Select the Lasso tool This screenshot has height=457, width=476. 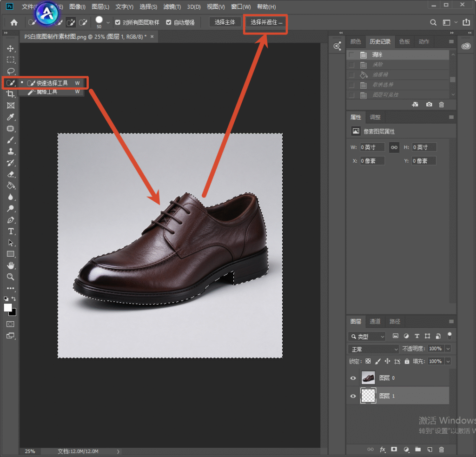point(11,71)
